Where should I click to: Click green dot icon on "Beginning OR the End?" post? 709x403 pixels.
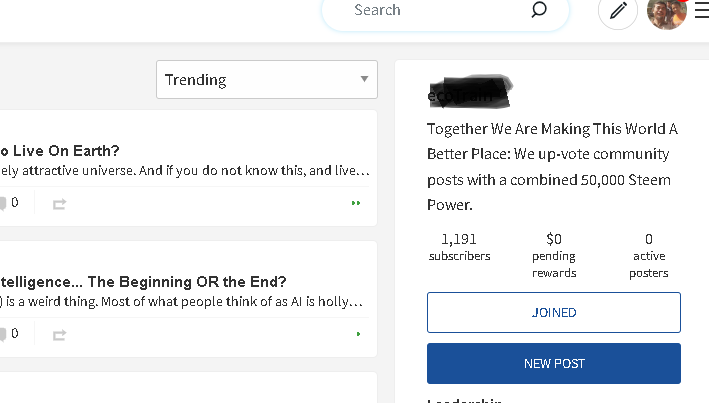(x=358, y=334)
